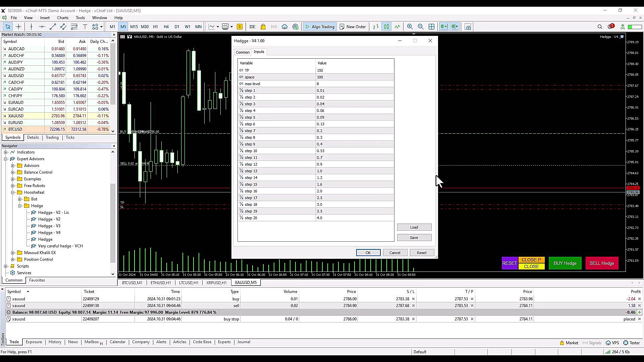Image resolution: width=644 pixels, height=362 pixels.
Task: Zoom out on the chart
Action: (x=421, y=27)
